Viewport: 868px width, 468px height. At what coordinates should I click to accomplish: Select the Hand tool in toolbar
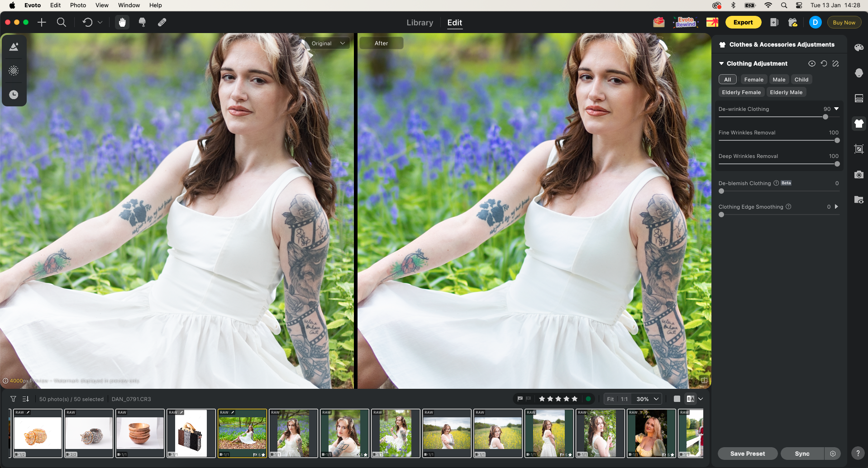click(x=122, y=22)
